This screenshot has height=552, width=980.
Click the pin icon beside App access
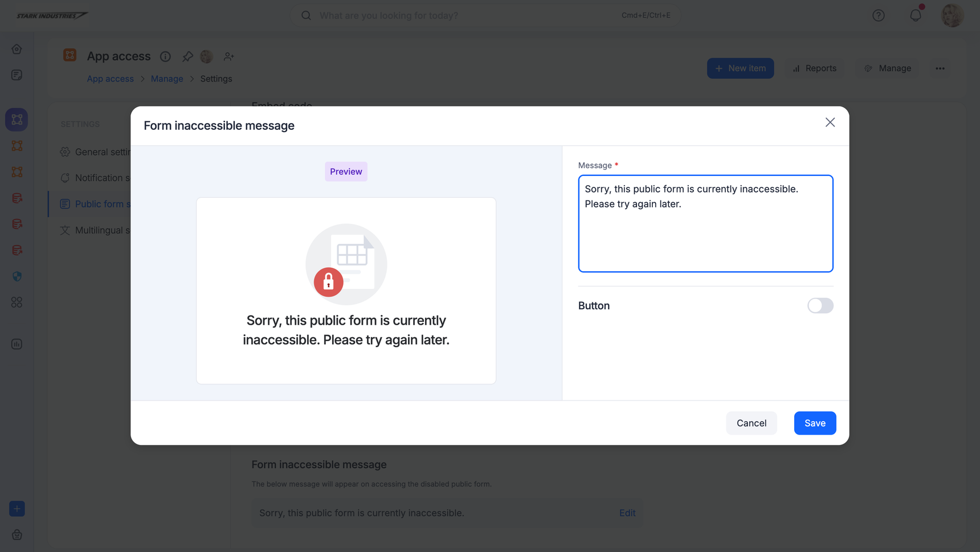(x=187, y=56)
